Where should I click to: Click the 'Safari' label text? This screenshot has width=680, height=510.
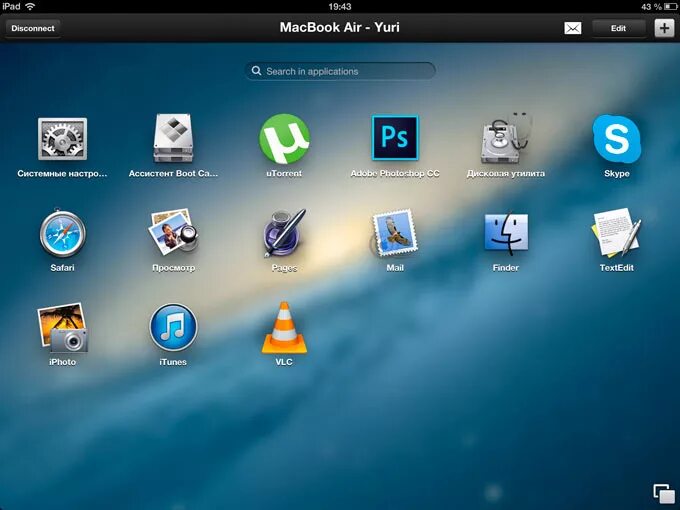[62, 268]
